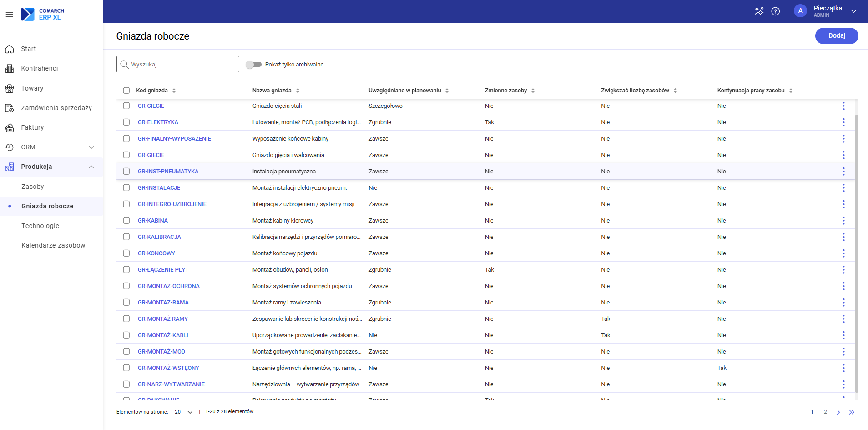This screenshot has width=868, height=430.
Task: Select the Kontrahenci sidebar icon
Action: pos(40,68)
